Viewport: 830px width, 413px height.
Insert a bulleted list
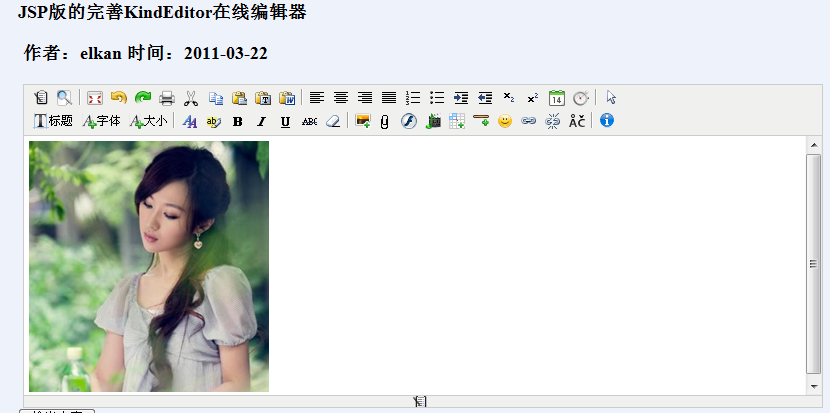pos(437,98)
